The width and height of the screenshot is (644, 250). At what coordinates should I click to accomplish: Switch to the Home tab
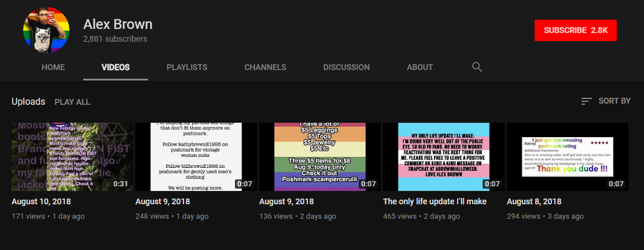[53, 67]
